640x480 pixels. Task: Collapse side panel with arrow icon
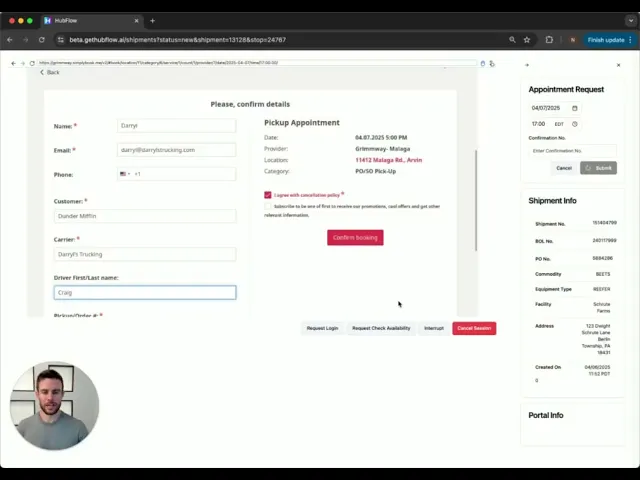[x=527, y=65]
